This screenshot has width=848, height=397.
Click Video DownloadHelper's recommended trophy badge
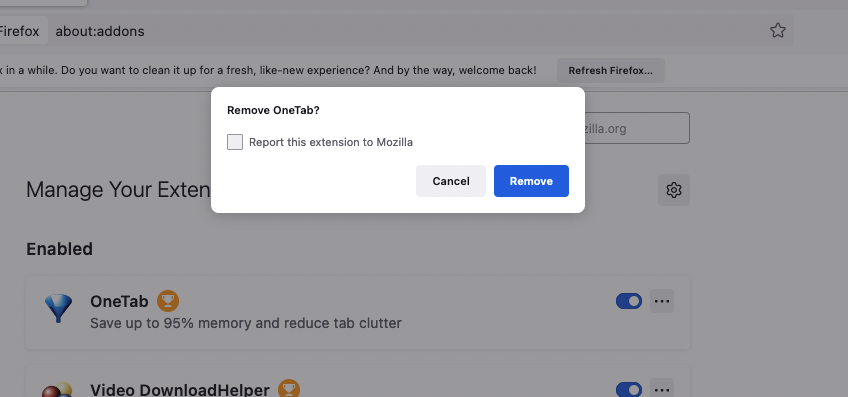point(289,388)
